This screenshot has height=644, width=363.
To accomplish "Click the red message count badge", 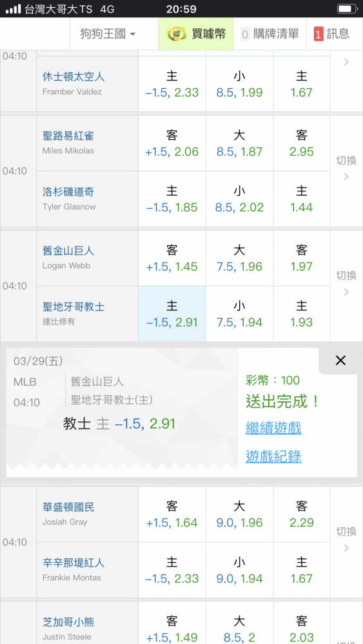I will 319,34.
